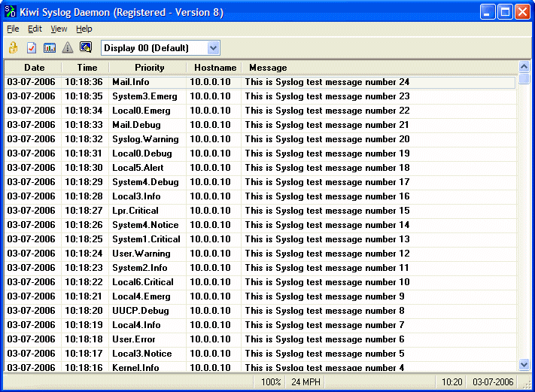Select row with test message number 24
The width and height of the screenshot is (535, 392).
[260, 82]
